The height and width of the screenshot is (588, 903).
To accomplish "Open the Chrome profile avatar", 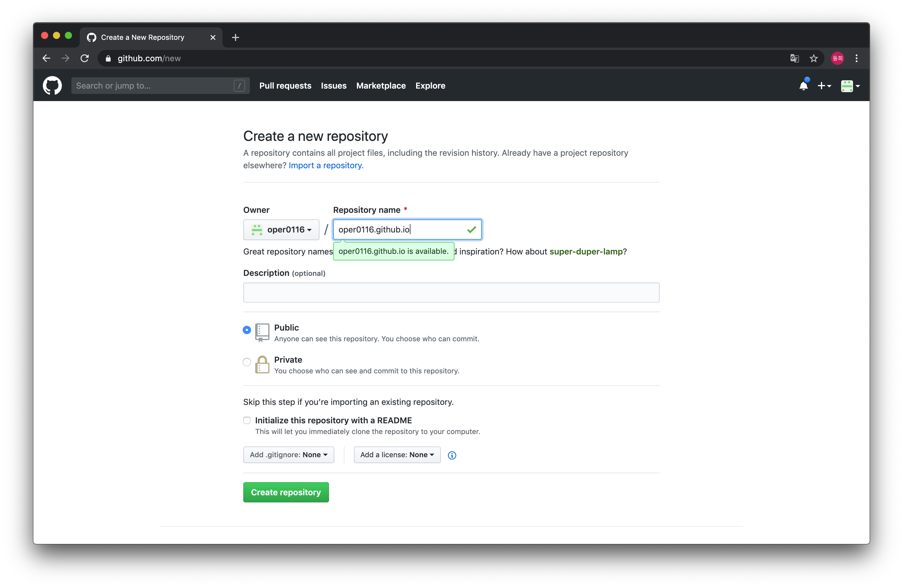I will 837,58.
